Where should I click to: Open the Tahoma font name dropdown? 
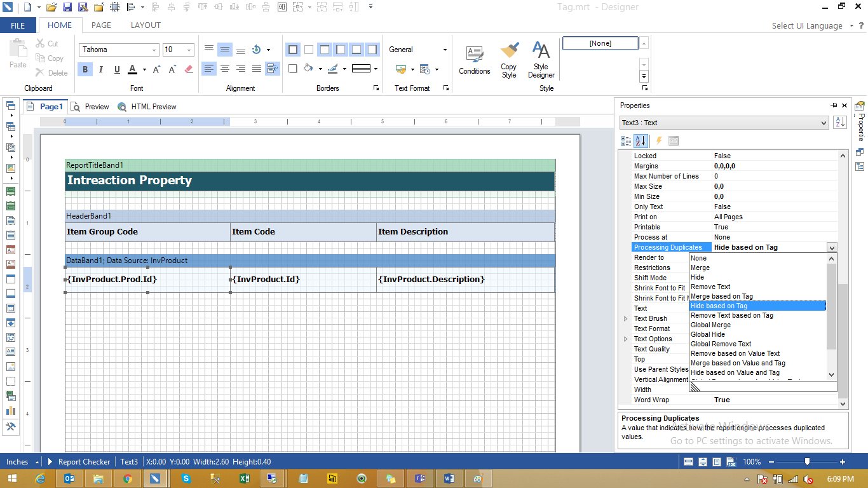pyautogui.click(x=154, y=50)
